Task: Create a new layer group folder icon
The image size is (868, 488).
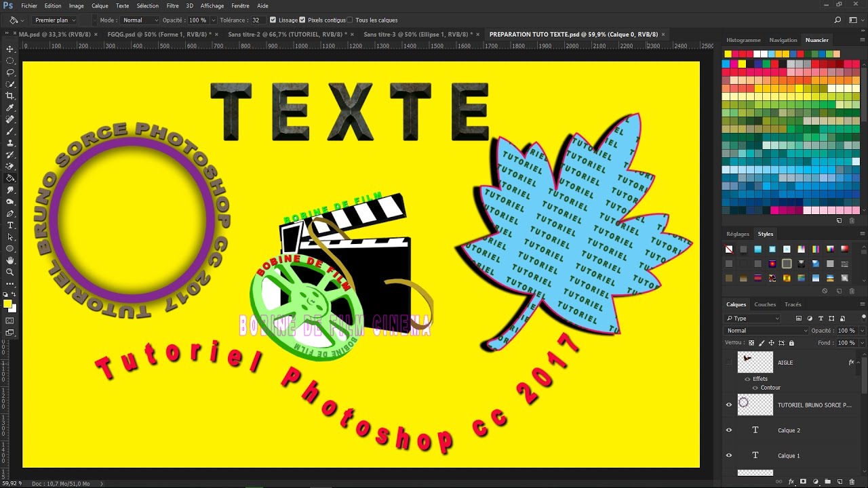Action: pos(827,481)
